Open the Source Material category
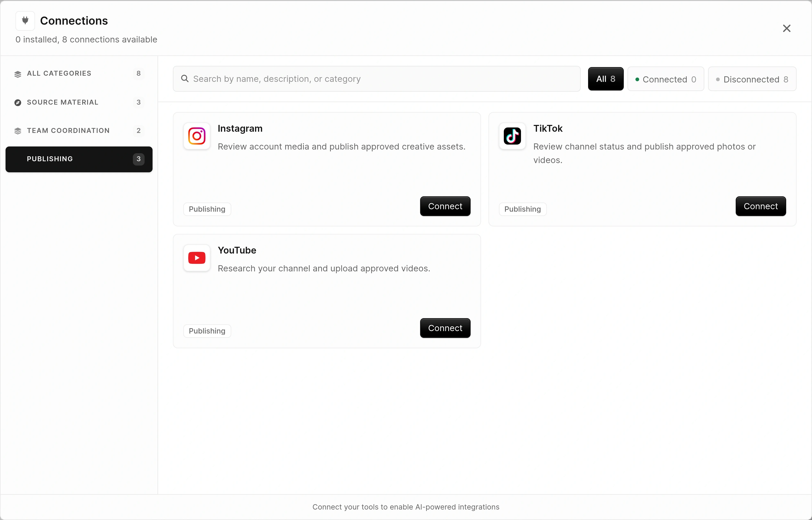The height and width of the screenshot is (520, 812). click(79, 102)
